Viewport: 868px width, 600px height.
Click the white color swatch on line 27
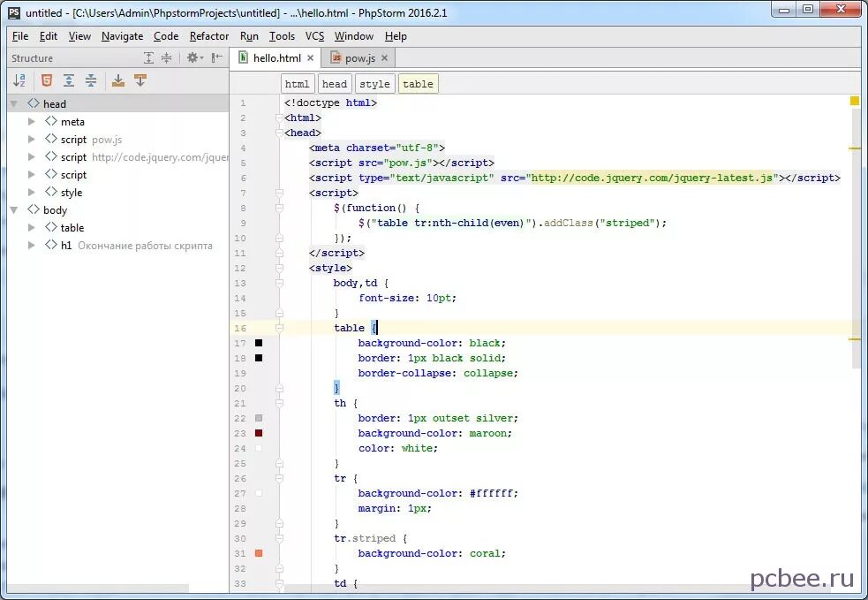(259, 493)
